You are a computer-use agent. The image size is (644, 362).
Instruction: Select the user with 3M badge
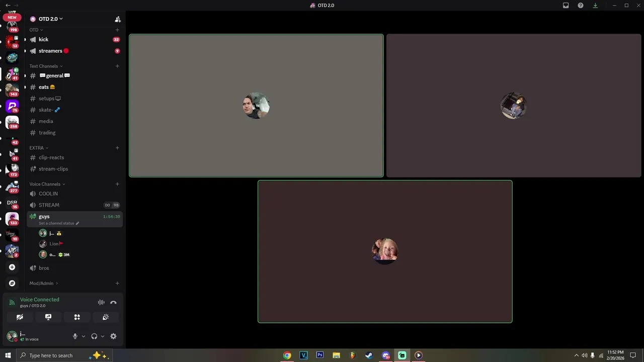79,254
